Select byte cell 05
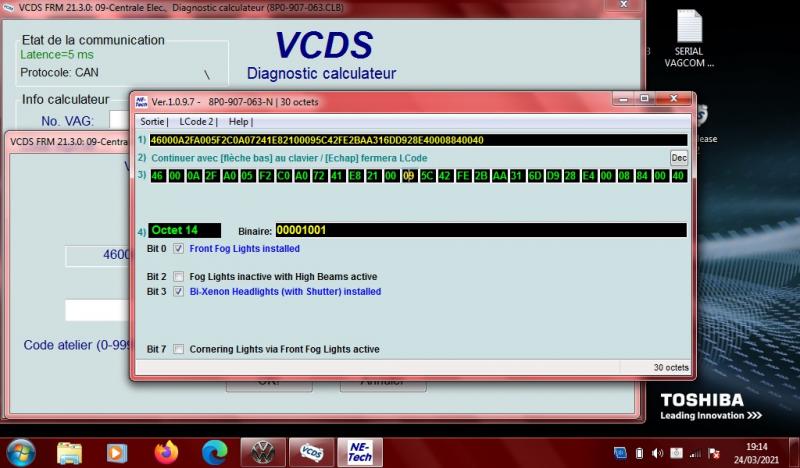 point(247,176)
